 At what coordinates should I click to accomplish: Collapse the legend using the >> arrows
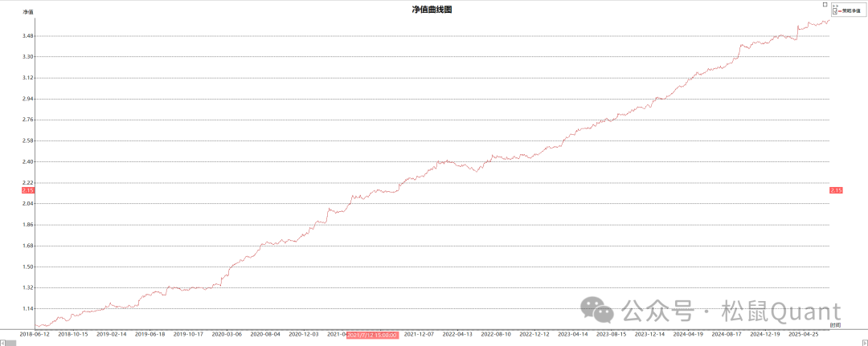(835, 6)
